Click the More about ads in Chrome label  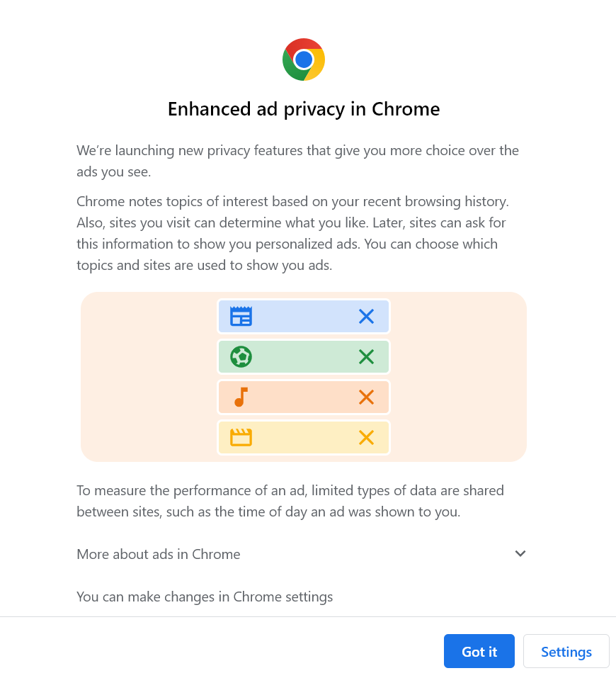pos(159,554)
